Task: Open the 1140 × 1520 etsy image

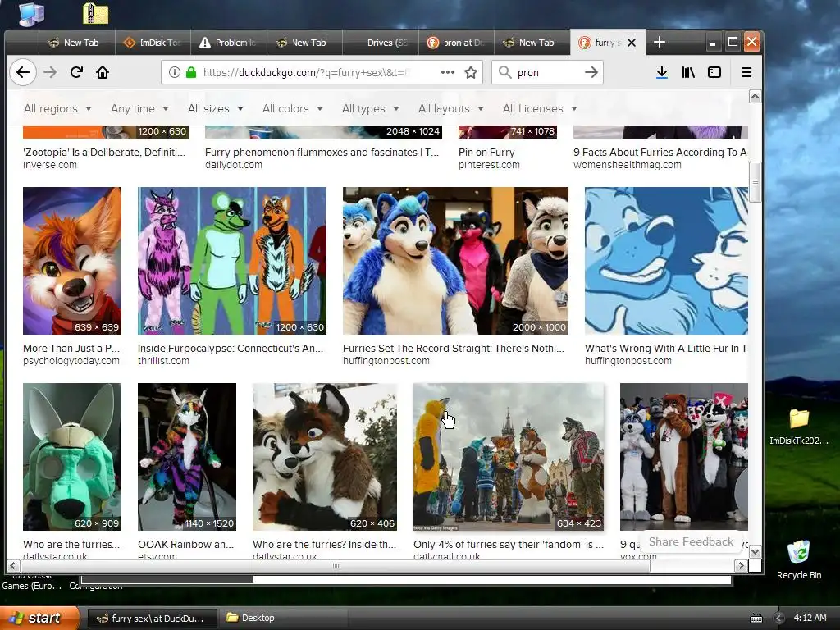Action: pyautogui.click(x=187, y=457)
